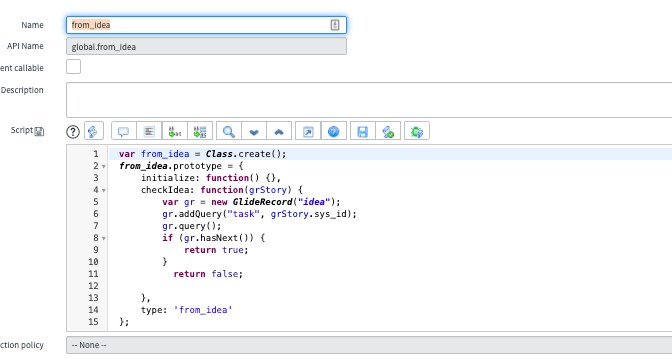
Task: Click the find next down arrow icon
Action: [254, 131]
